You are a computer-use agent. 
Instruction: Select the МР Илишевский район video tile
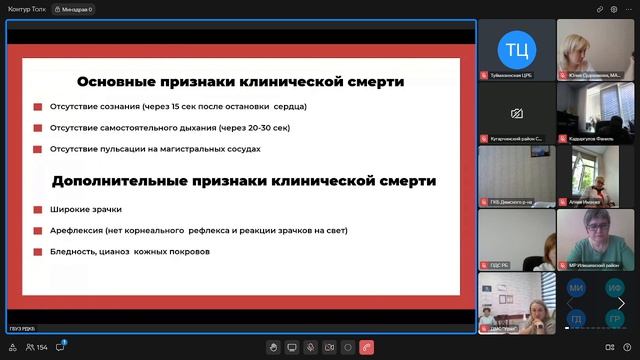coord(596,240)
